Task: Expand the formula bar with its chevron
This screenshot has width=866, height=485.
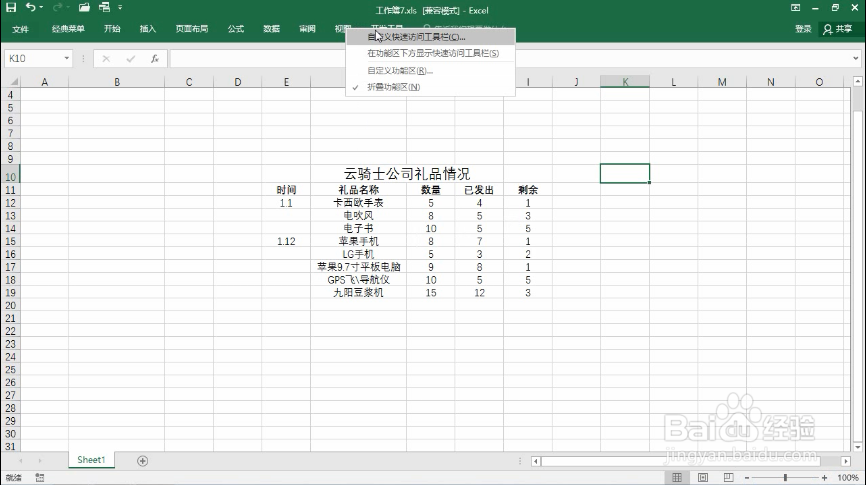Action: coord(856,58)
